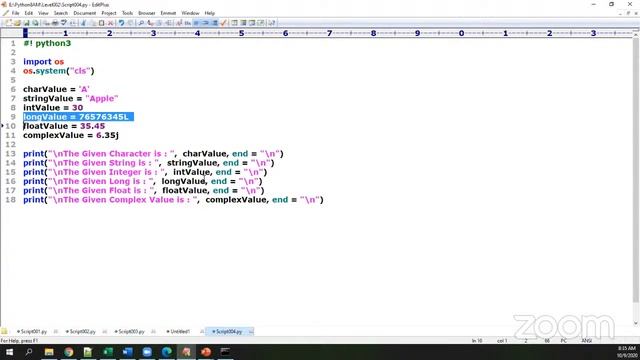Open Microsoft Edge from the taskbar
This screenshot has height=360, width=640.
point(167,351)
